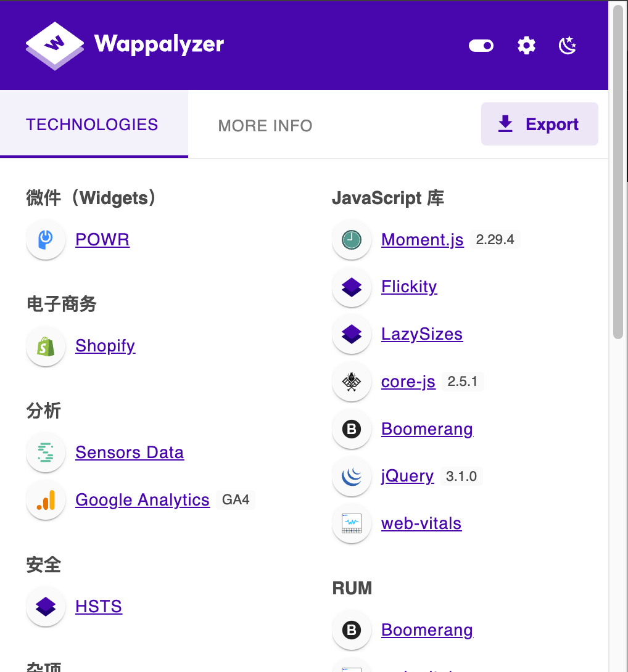This screenshot has height=672, width=628.
Task: Click the POWR widget icon
Action: [46, 240]
